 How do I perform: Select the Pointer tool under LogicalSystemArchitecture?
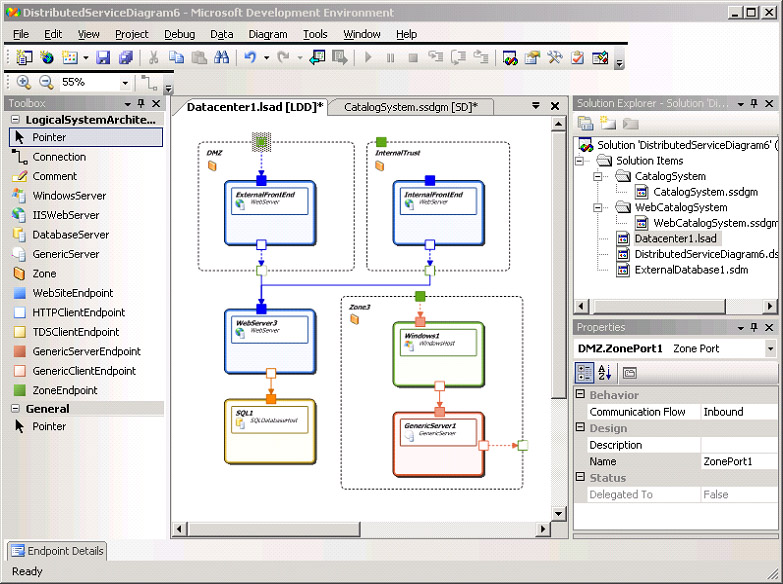pyautogui.click(x=86, y=137)
